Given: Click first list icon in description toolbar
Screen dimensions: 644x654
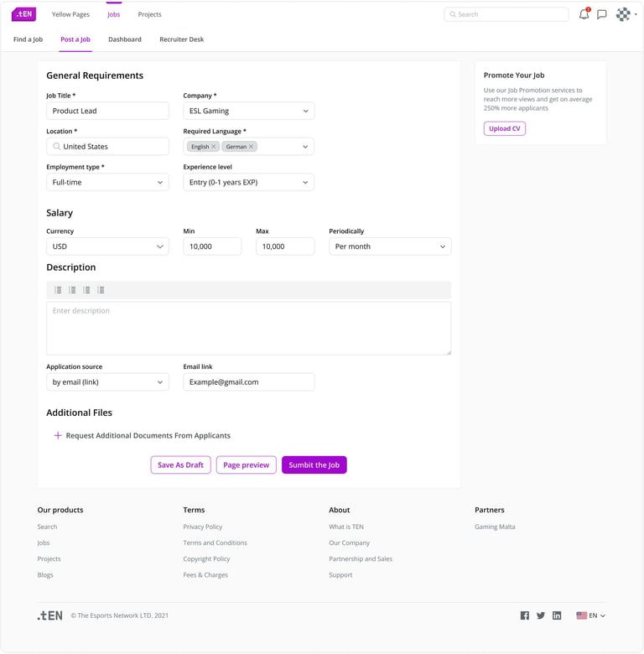Looking at the screenshot, I should pos(58,290).
